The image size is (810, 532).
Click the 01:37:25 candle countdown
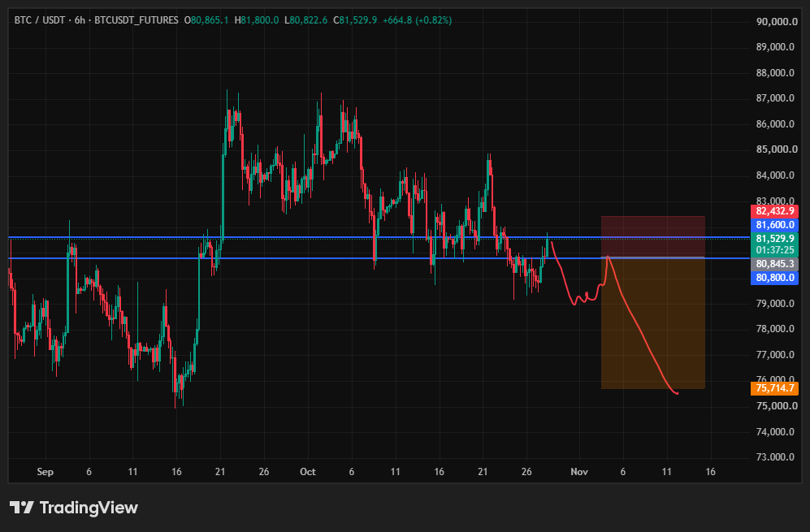(774, 250)
